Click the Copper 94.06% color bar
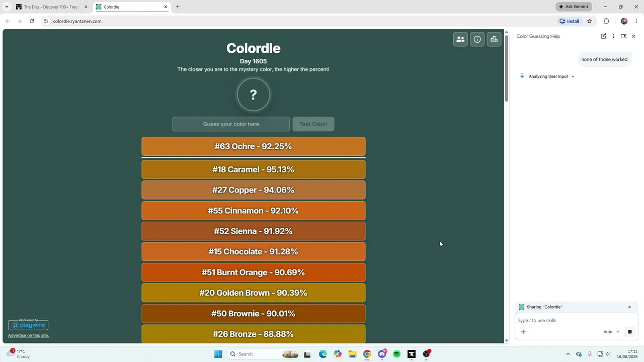This screenshot has width=644, height=362. point(254,190)
